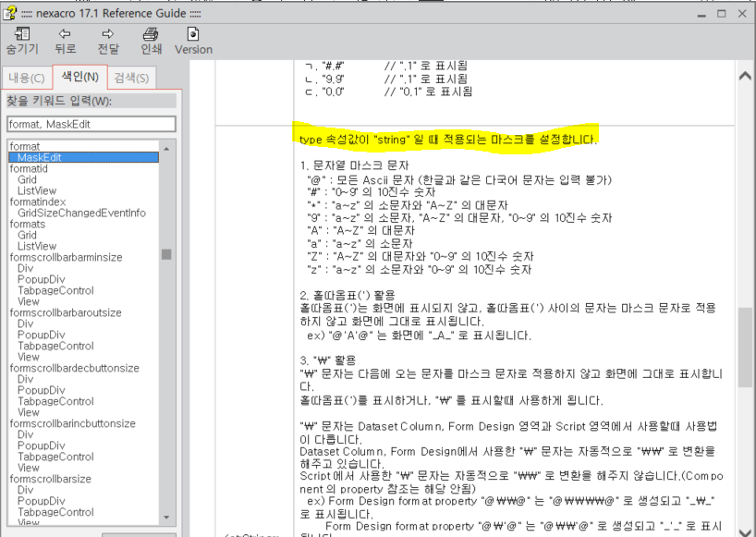This screenshot has width=756, height=537.
Task: Select Div under formscrollbarbaroutsize
Action: (x=26, y=323)
